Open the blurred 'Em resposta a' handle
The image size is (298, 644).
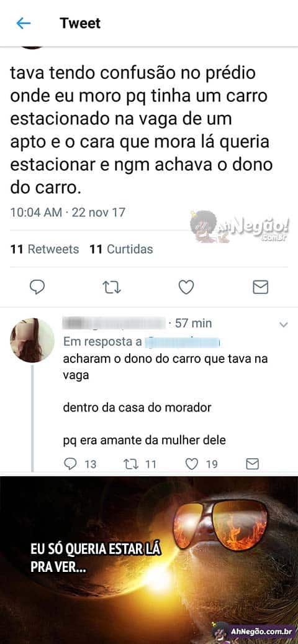184,342
